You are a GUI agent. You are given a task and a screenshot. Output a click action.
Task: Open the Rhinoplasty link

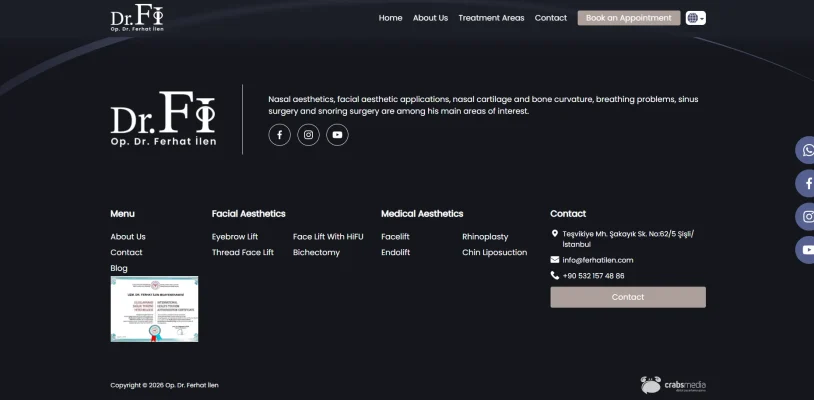click(485, 237)
